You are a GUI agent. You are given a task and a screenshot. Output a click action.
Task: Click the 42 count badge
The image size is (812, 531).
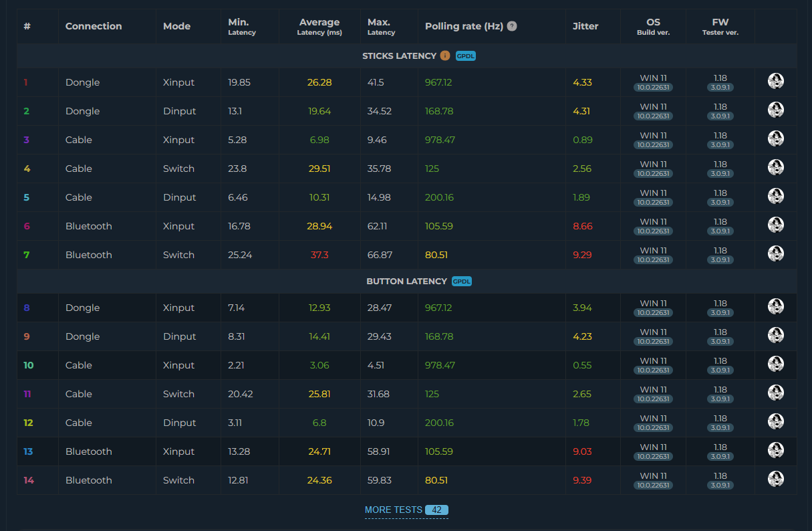436,510
